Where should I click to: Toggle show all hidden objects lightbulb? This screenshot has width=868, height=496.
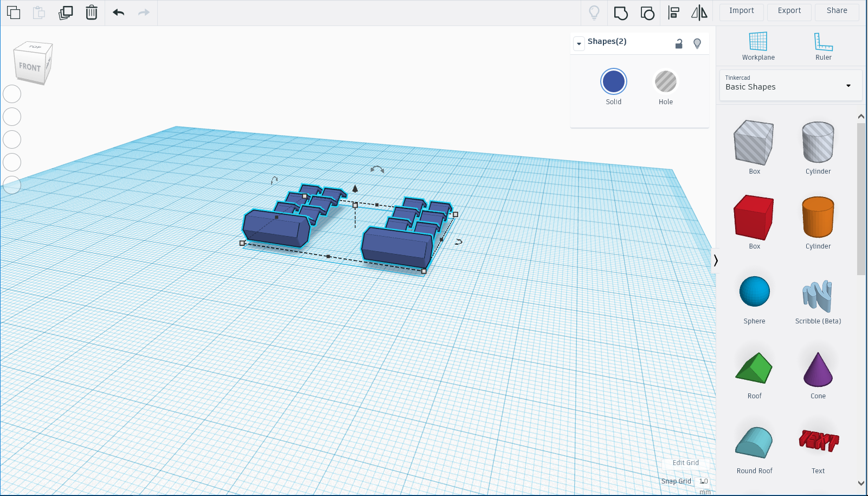[x=594, y=12]
